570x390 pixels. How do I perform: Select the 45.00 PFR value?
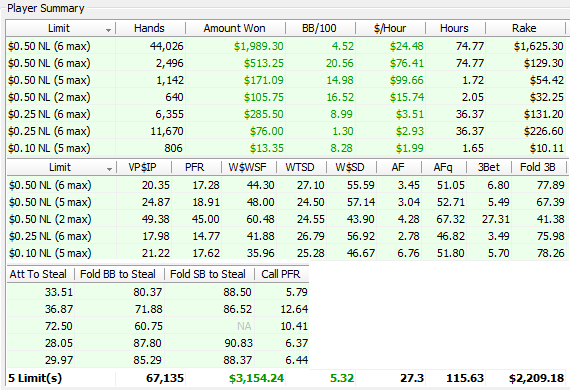pos(205,219)
